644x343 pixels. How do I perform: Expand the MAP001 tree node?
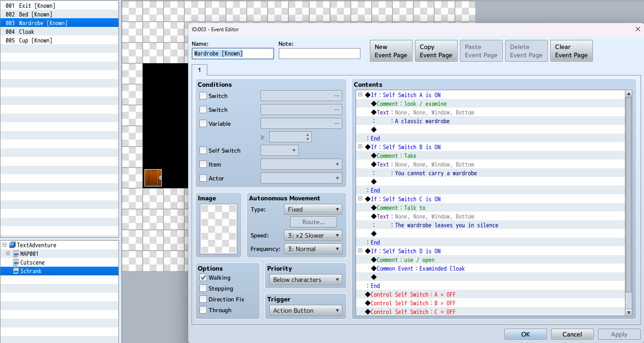[x=8, y=254]
